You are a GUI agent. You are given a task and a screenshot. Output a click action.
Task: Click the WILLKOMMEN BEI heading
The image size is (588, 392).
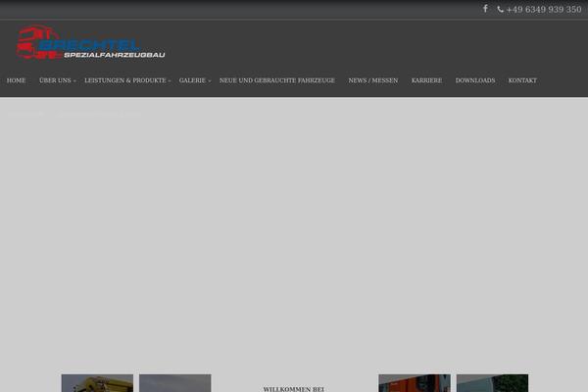pos(294,389)
